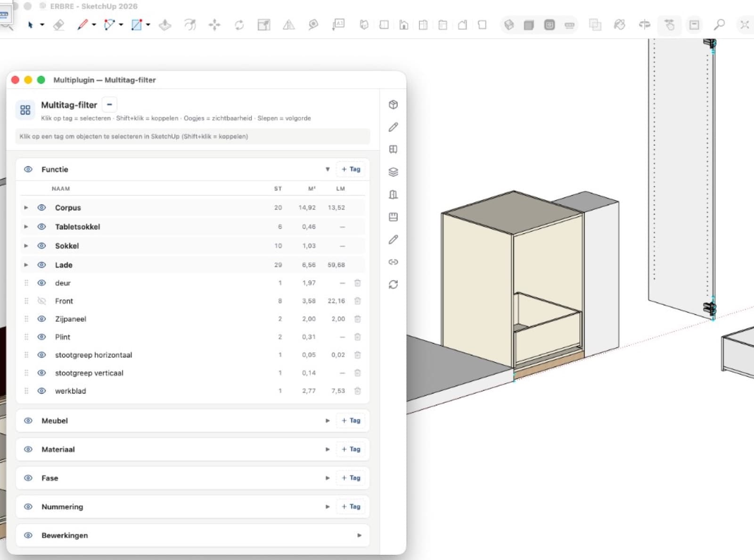
Task: Open the Line tool dropdown arrow
Action: click(x=94, y=25)
